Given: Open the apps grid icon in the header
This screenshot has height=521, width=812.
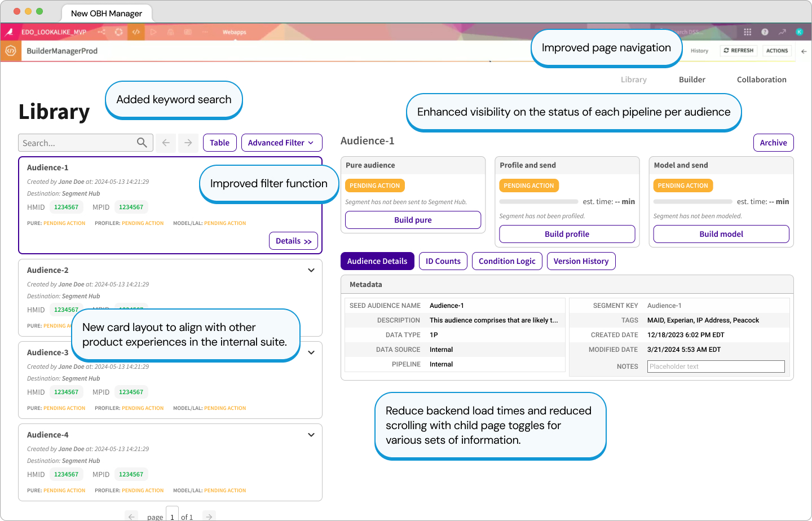Looking at the screenshot, I should coord(748,32).
